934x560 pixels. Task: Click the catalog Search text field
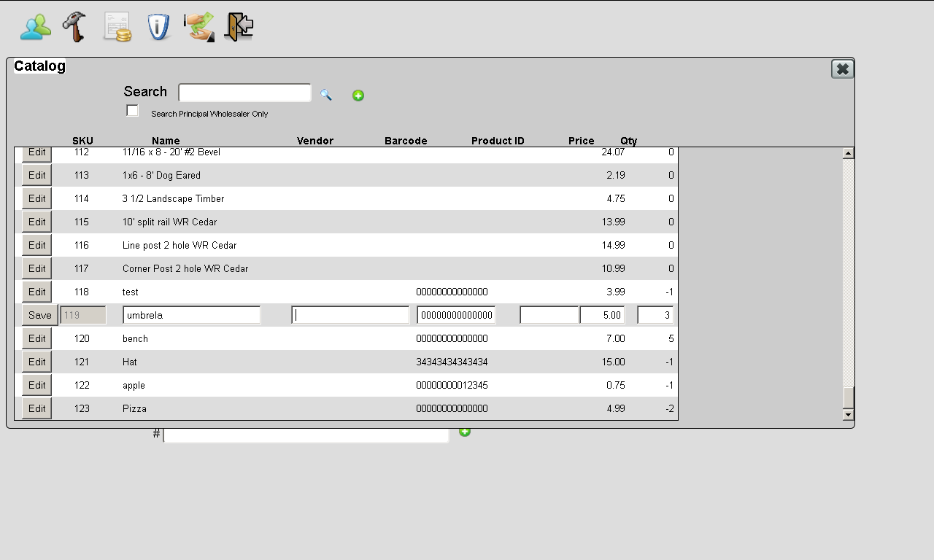(x=244, y=93)
